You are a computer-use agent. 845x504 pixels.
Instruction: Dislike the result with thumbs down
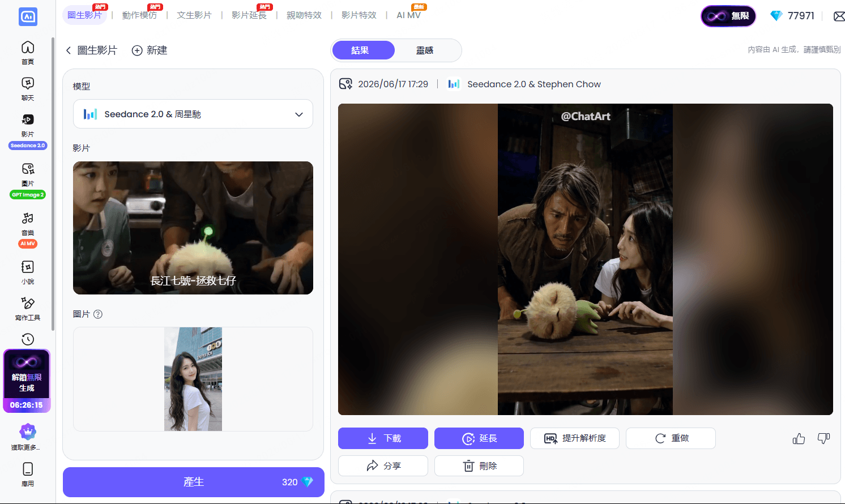point(823,438)
